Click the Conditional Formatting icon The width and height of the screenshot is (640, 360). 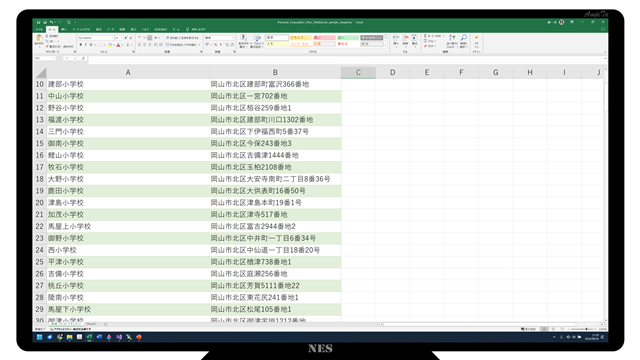(243, 38)
